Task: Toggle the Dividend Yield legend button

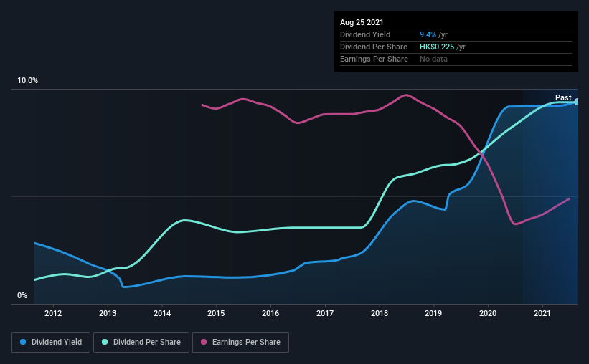Action: click(51, 343)
